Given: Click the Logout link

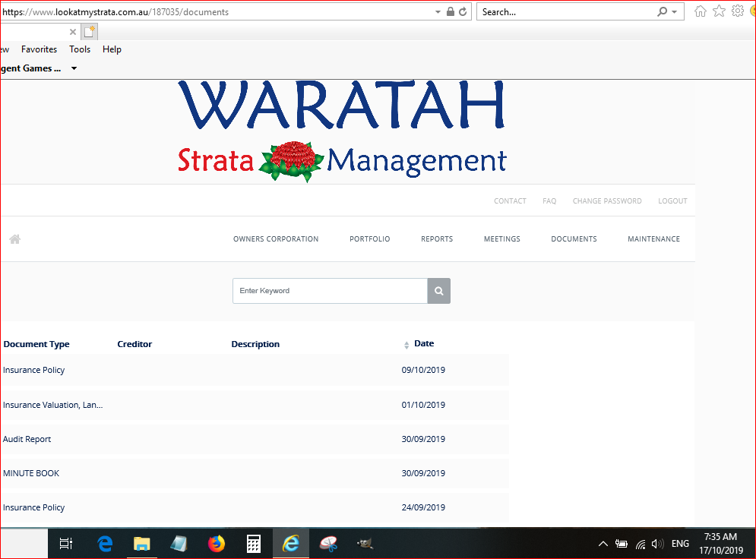Looking at the screenshot, I should click(x=672, y=201).
